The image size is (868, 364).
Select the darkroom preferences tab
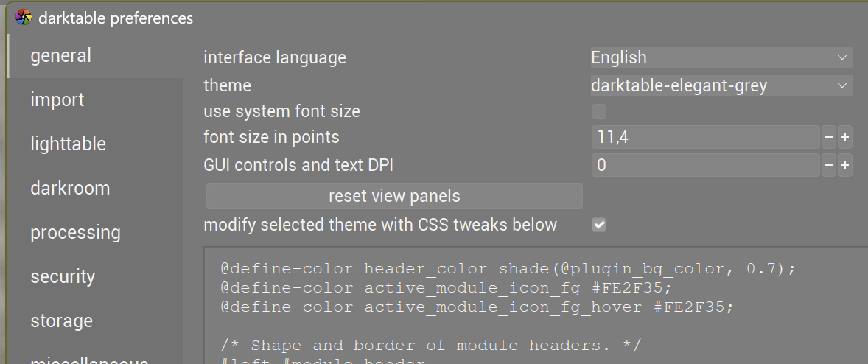(70, 188)
